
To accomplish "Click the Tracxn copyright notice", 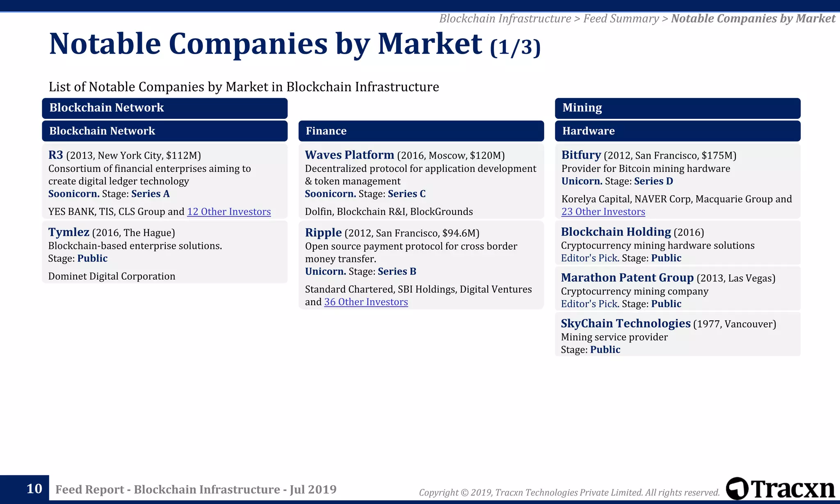I will [569, 492].
